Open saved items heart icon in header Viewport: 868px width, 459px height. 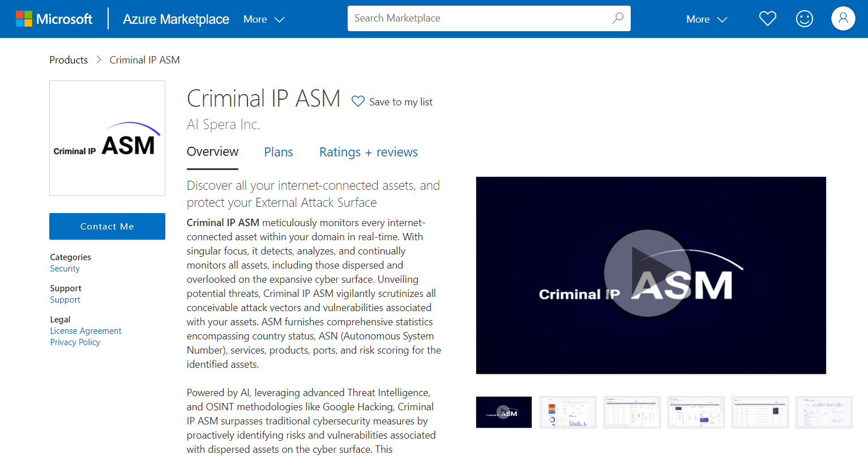tap(767, 19)
